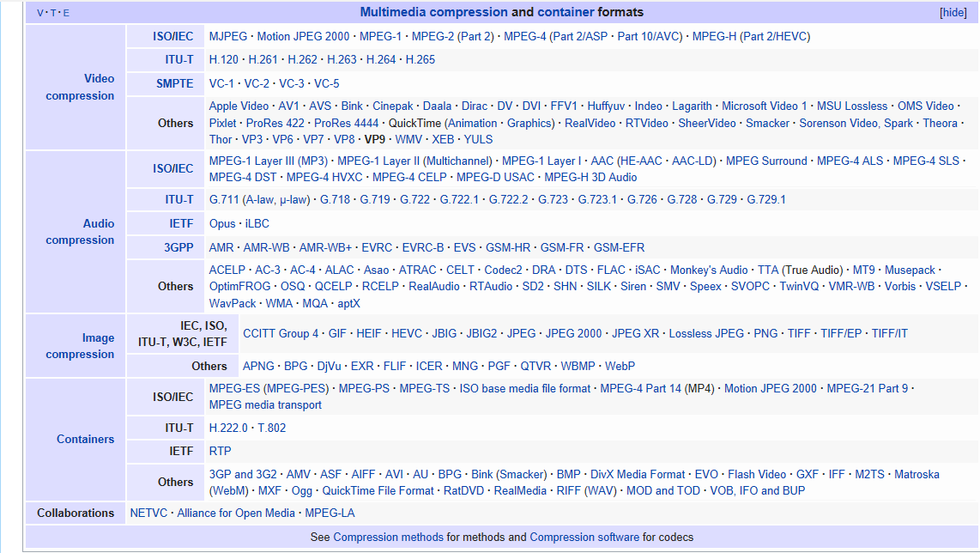Viewport: 980px width, 553px height.
Task: Follow the Compression software footer link
Action: [584, 538]
